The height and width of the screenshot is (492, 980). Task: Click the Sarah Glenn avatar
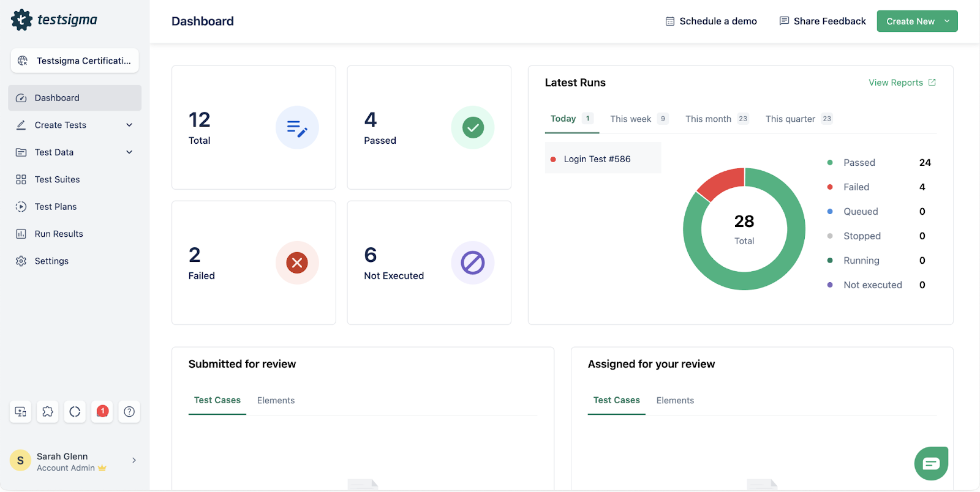click(20, 461)
